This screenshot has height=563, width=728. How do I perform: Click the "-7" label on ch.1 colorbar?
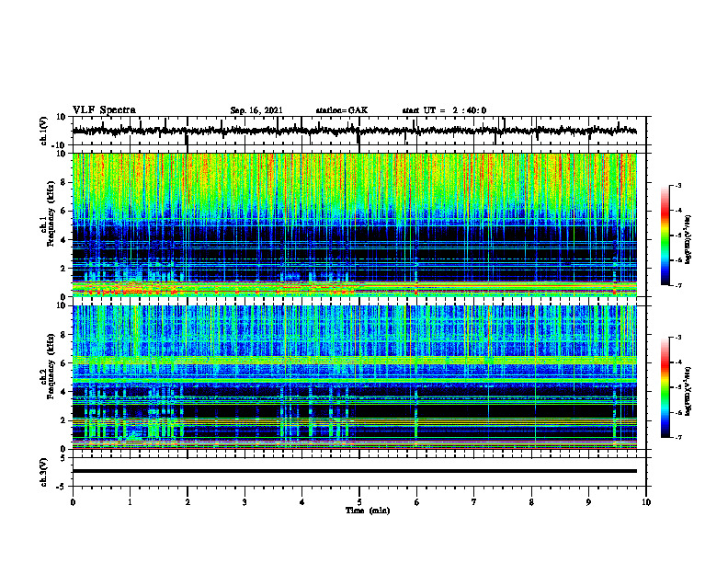pos(677,285)
